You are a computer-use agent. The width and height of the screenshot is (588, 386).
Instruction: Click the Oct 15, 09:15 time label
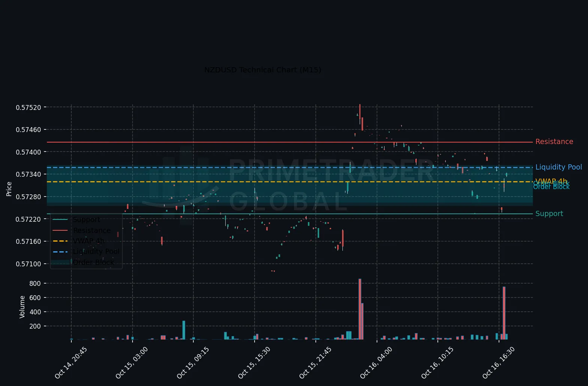click(x=193, y=363)
